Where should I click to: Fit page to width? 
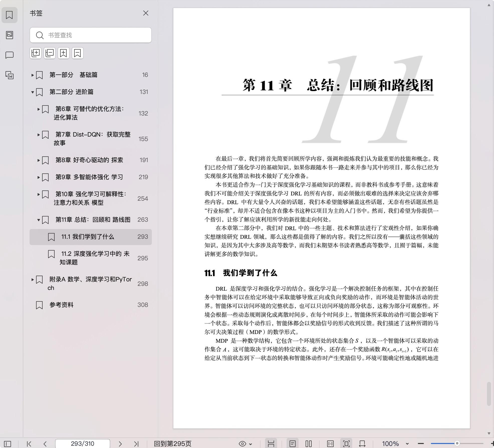click(x=362, y=444)
